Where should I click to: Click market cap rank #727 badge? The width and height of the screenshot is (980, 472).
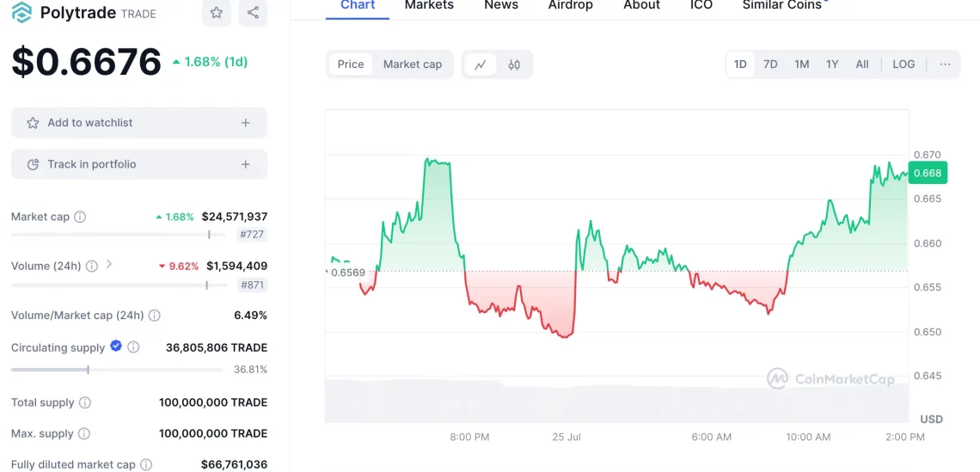click(253, 235)
